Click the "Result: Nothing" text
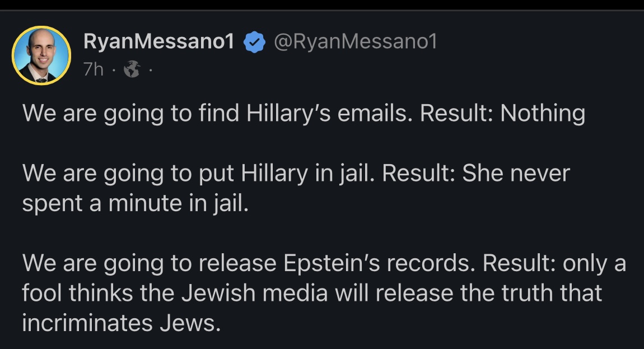 [x=502, y=114]
